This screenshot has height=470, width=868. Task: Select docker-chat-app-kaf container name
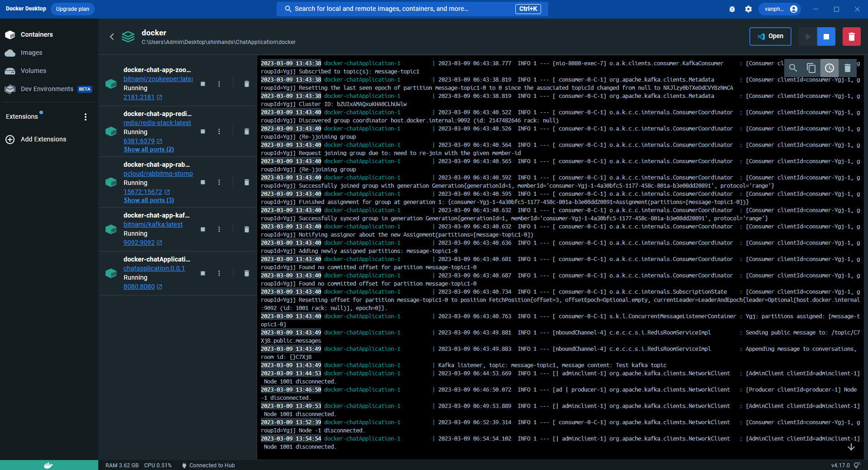[157, 215]
